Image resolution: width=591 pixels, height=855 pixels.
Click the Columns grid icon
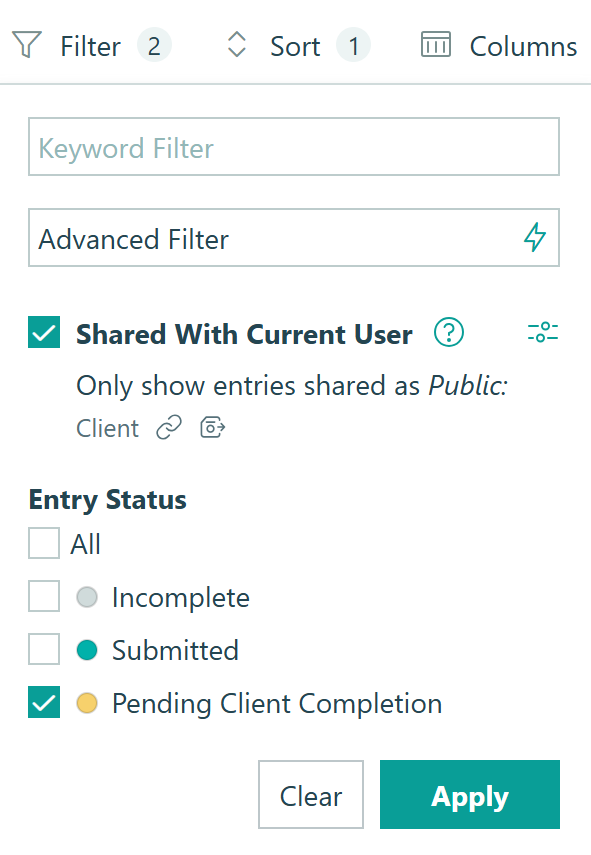click(436, 45)
